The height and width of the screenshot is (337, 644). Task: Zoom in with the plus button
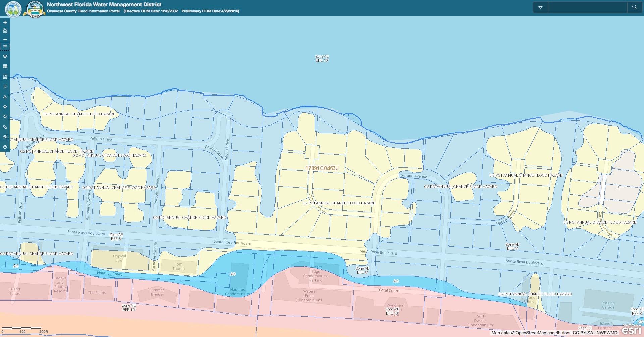(5, 22)
